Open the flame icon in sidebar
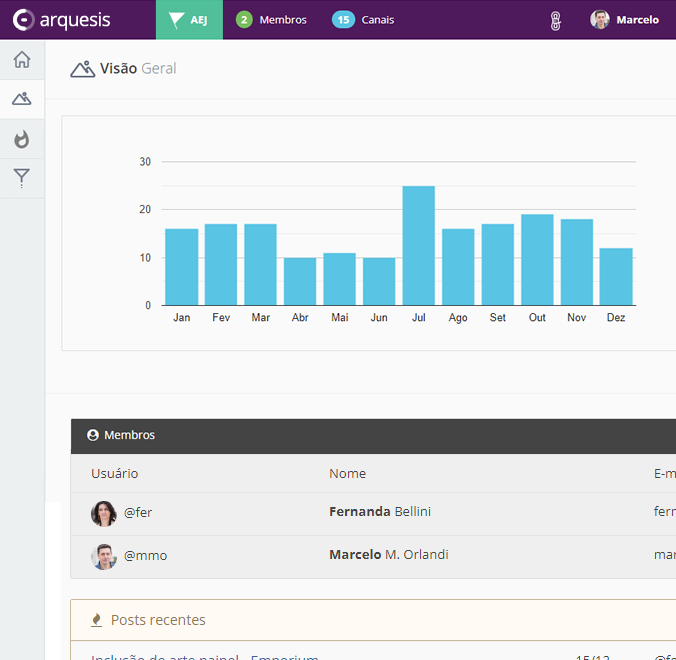 click(22, 139)
